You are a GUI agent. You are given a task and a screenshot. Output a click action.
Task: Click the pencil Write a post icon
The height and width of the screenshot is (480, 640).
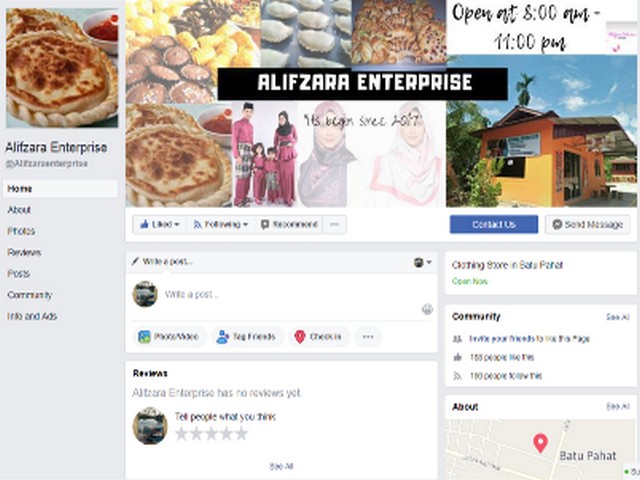pyautogui.click(x=136, y=261)
